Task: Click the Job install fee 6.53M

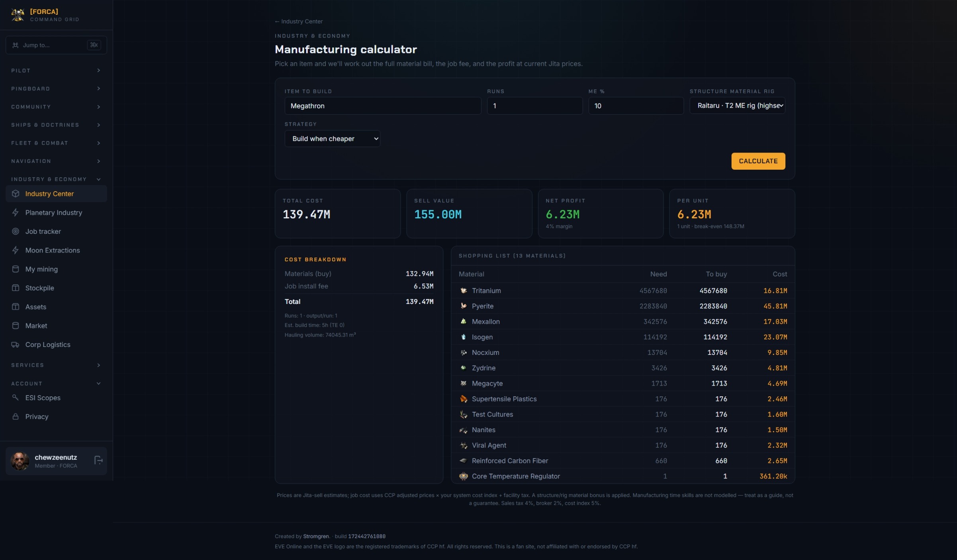Action: (x=423, y=286)
